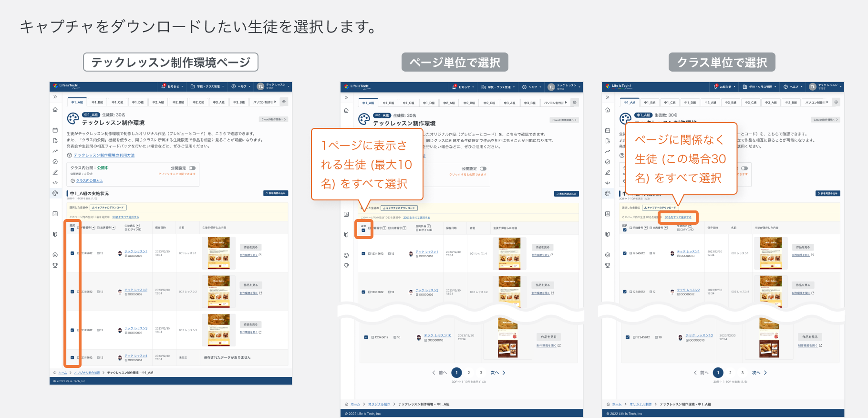The width and height of the screenshot is (868, 418).
Task: Open レッスン2 work thumbnail in left screenshot
Action: [218, 291]
